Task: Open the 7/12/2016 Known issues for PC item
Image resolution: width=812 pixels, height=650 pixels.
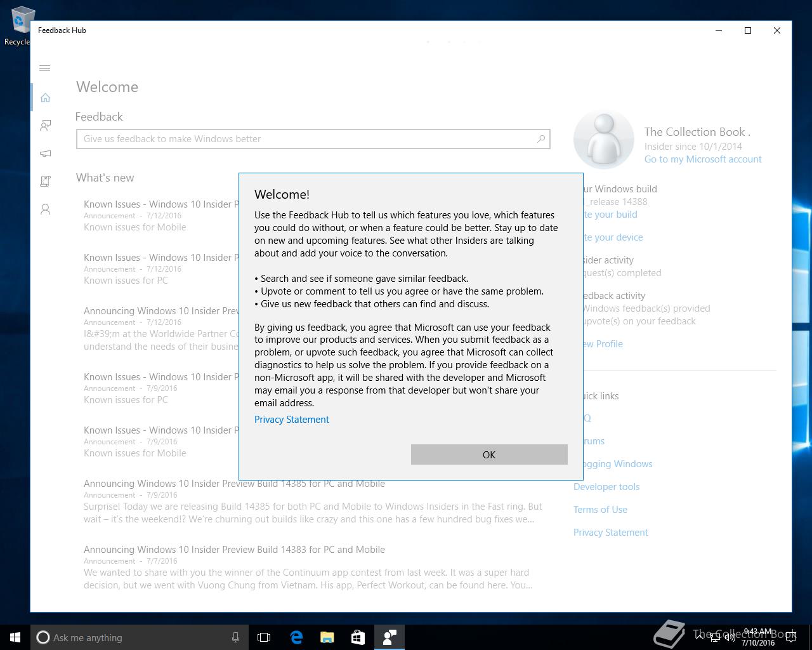Action: (161, 269)
